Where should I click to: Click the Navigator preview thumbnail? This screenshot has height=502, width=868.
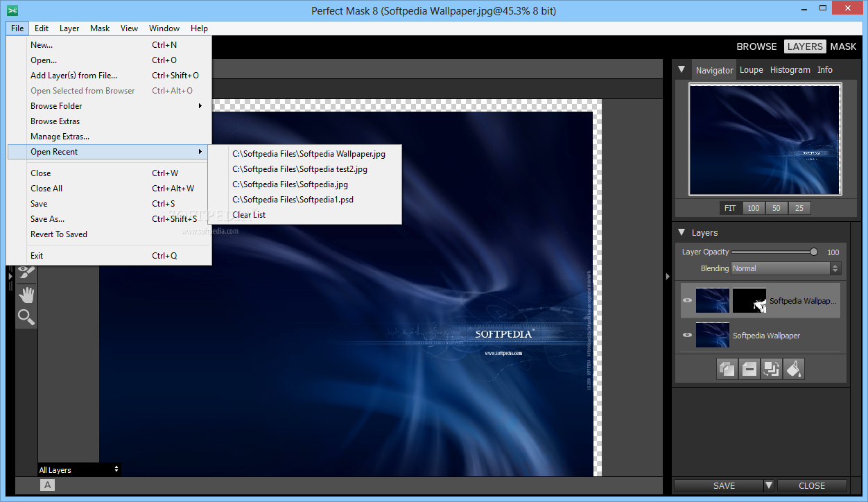pyautogui.click(x=765, y=139)
